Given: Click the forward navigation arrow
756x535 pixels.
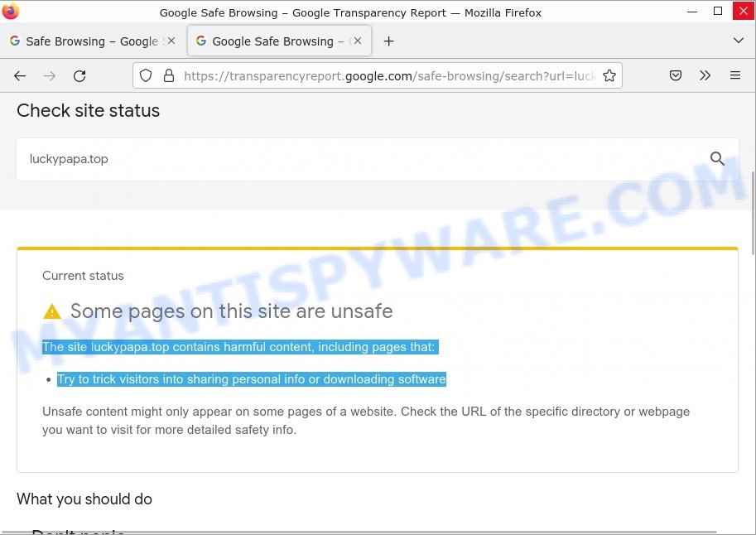Looking at the screenshot, I should 50,75.
